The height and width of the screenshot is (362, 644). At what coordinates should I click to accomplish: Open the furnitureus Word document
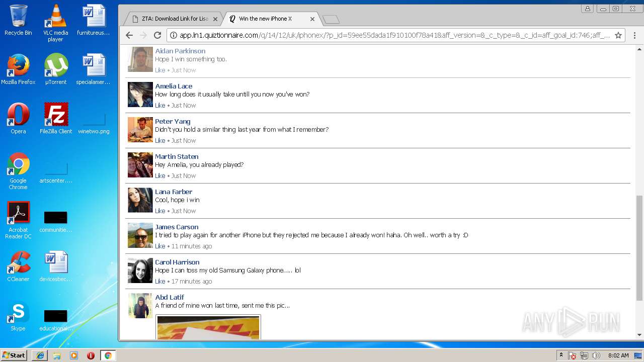point(94,20)
